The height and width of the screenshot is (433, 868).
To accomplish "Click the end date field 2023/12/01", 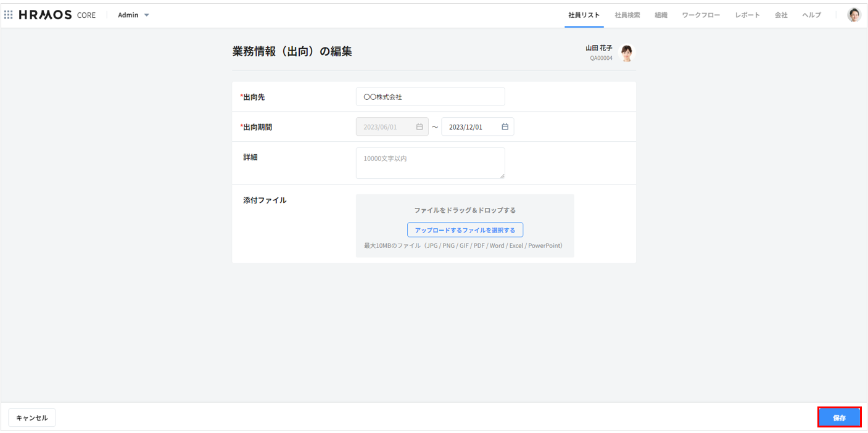I will coord(469,127).
